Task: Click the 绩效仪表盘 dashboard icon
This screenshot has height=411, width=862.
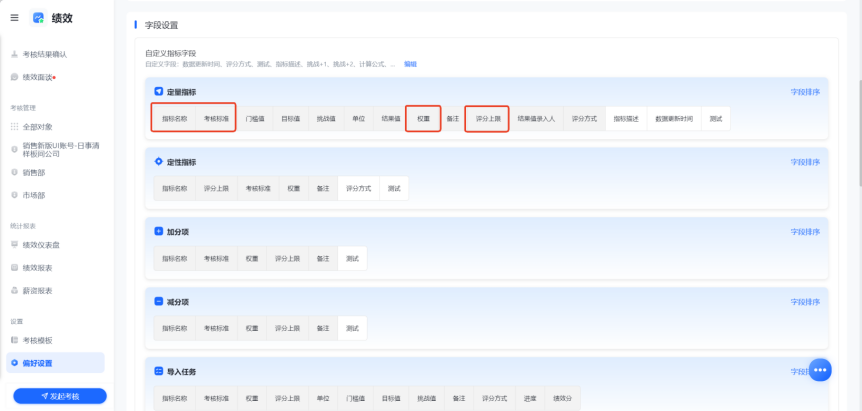Action: pos(14,245)
